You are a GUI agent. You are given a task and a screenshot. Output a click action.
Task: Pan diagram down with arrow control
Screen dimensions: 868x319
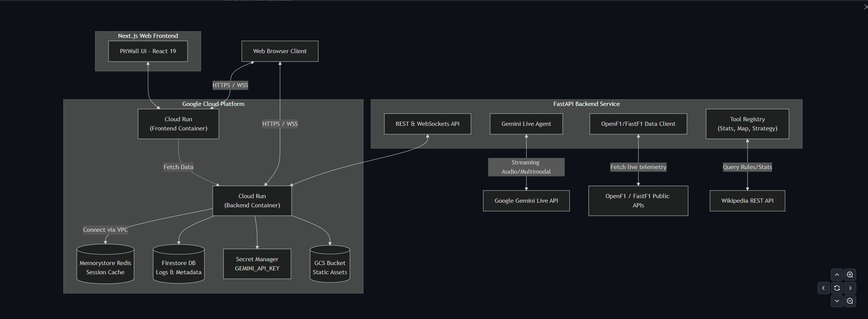(x=837, y=301)
